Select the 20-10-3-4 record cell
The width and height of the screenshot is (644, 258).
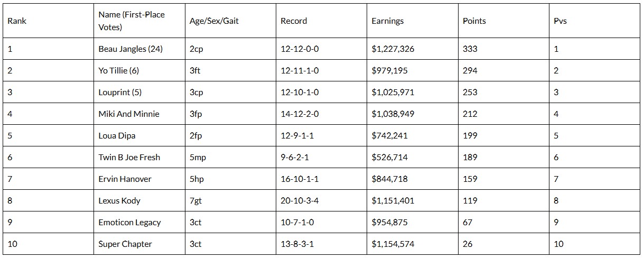click(x=300, y=200)
